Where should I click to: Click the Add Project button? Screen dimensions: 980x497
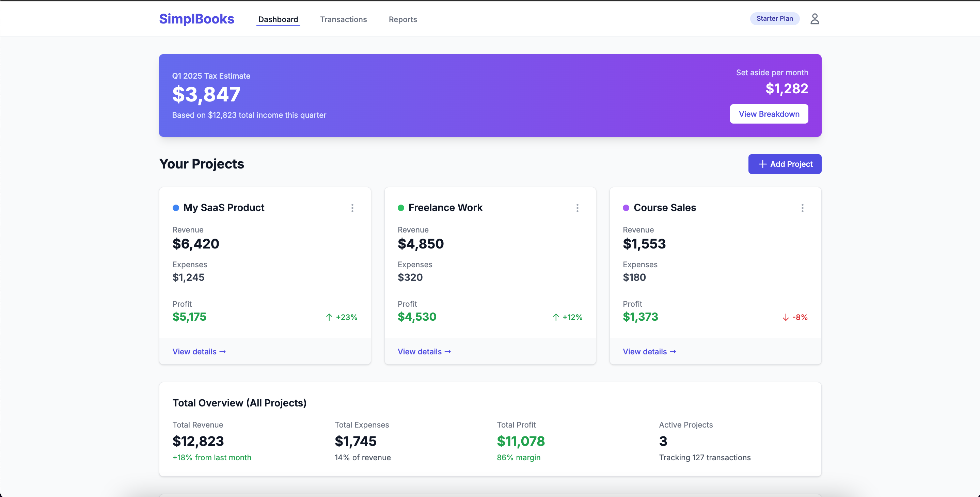click(785, 164)
